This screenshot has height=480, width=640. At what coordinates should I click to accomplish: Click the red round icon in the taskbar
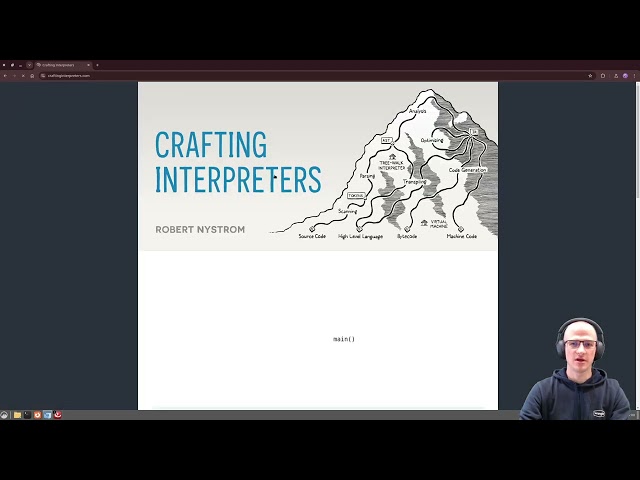click(58, 415)
